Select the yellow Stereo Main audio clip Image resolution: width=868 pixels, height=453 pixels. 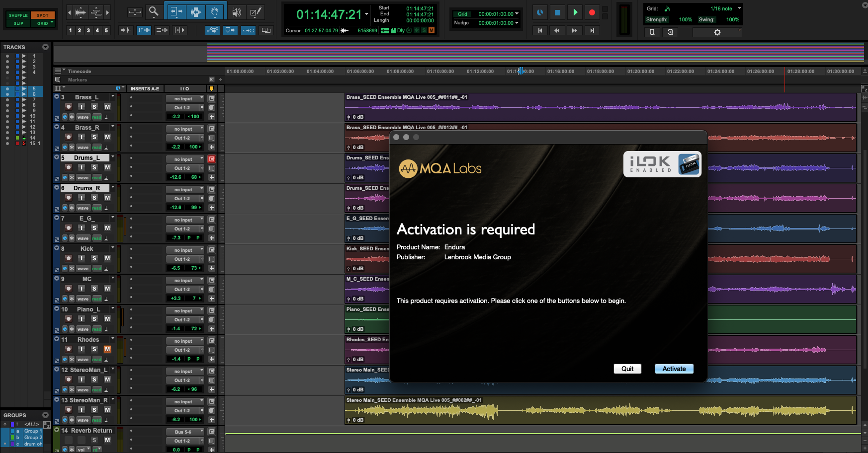click(601, 410)
